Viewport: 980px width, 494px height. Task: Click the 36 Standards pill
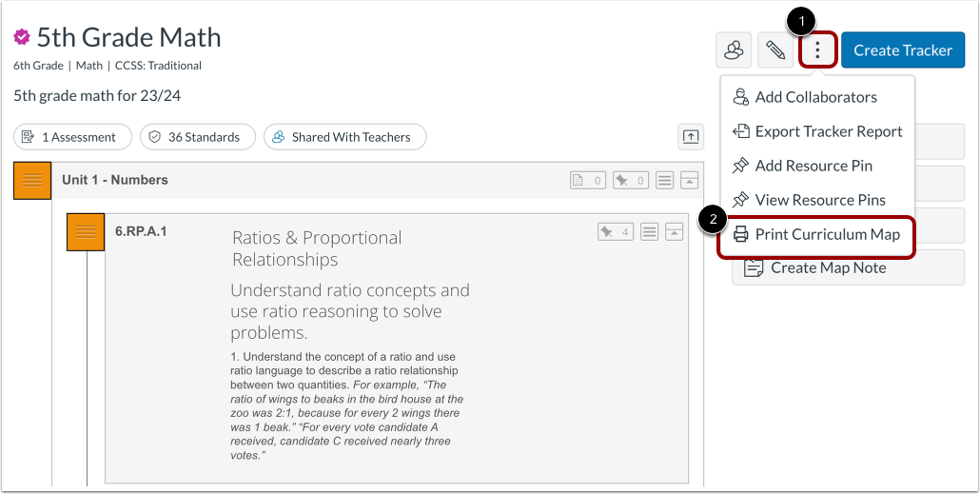198,137
